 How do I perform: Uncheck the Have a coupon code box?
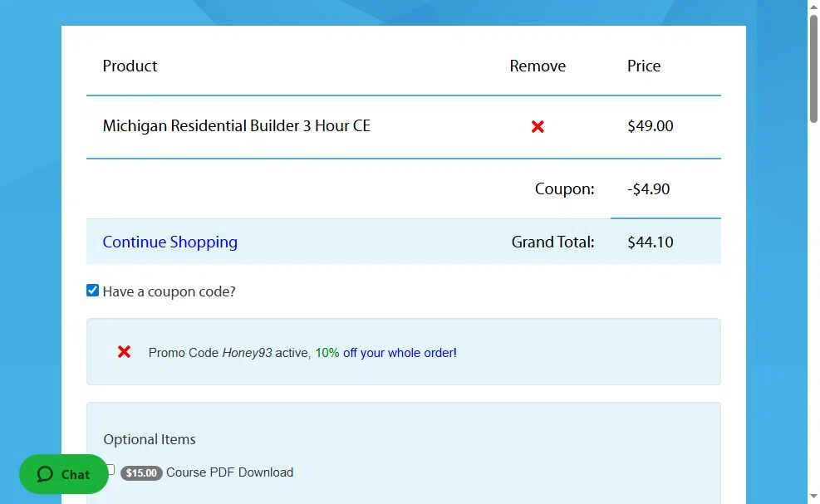92,290
